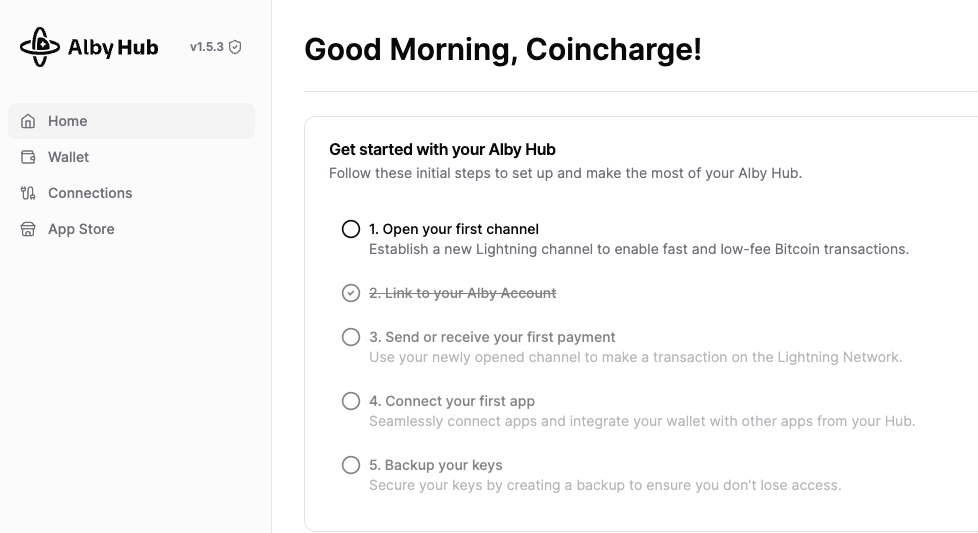Click the App Store storefront icon
This screenshot has height=533, width=978.
tap(28, 229)
